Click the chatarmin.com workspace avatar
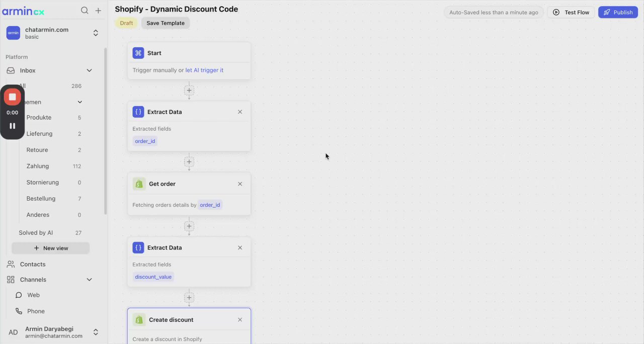The image size is (644, 344). click(13, 33)
